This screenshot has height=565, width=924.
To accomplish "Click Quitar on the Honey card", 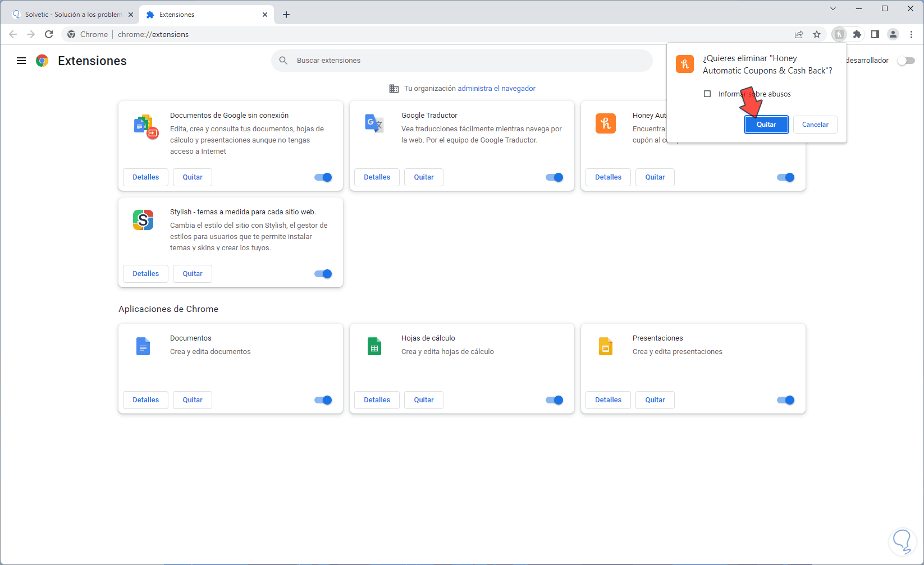I will [x=655, y=177].
